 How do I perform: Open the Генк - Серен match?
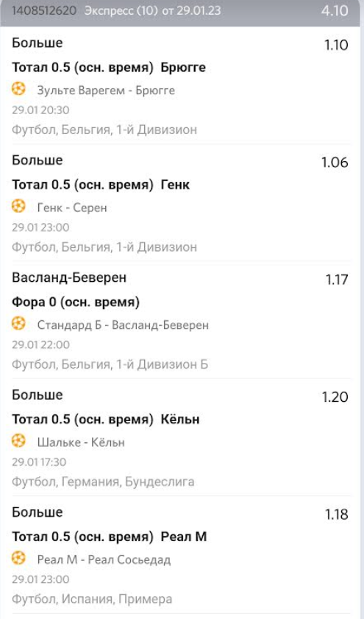[72, 208]
